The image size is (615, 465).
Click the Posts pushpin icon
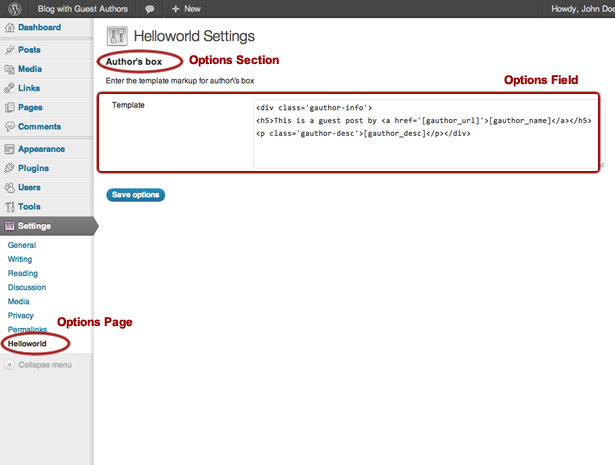(9, 50)
